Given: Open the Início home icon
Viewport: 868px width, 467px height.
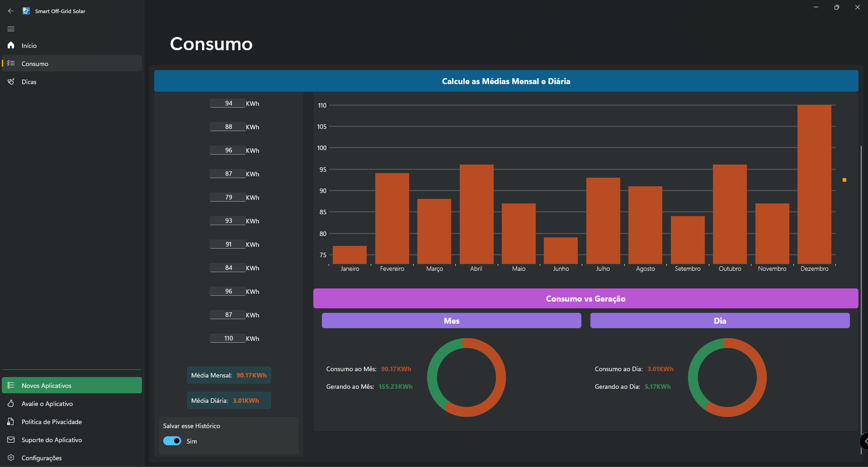Looking at the screenshot, I should point(11,45).
